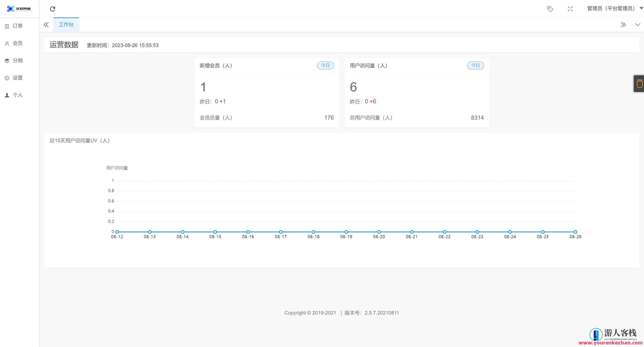644x347 pixels.
Task: Open the 订单 orders menu
Action: [17, 26]
